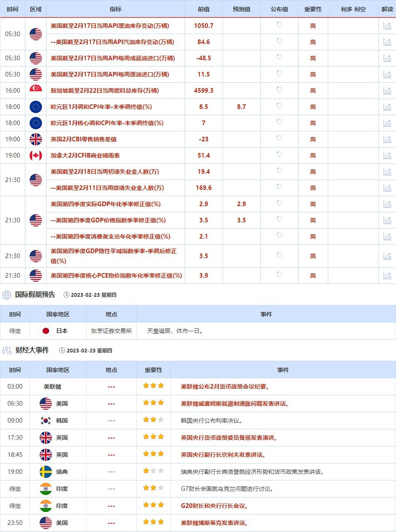Click the Japan flag in holiday table
396x532 pixels.
click(x=46, y=331)
